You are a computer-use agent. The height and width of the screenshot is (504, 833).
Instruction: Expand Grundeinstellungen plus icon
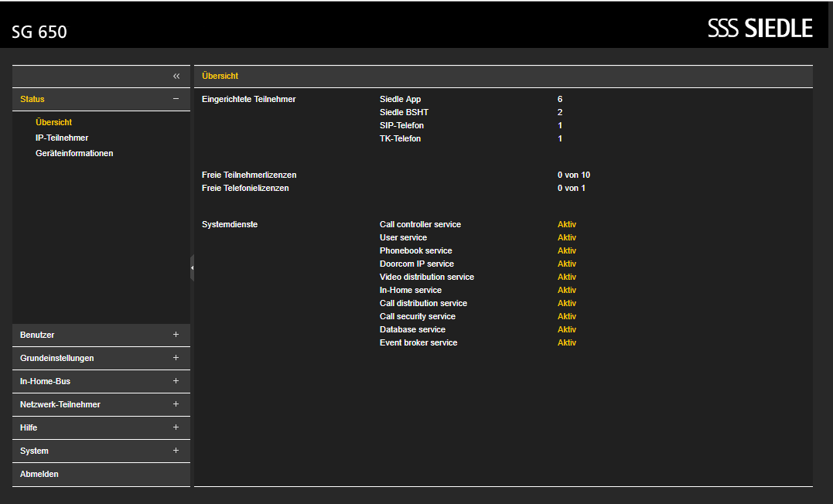(x=176, y=358)
